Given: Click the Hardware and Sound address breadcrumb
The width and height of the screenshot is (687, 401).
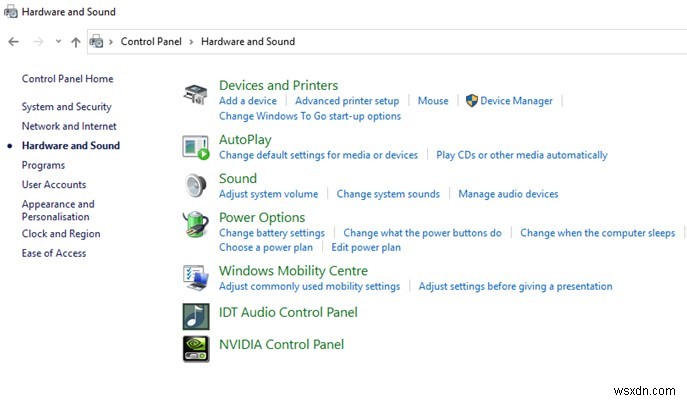Looking at the screenshot, I should (247, 42).
